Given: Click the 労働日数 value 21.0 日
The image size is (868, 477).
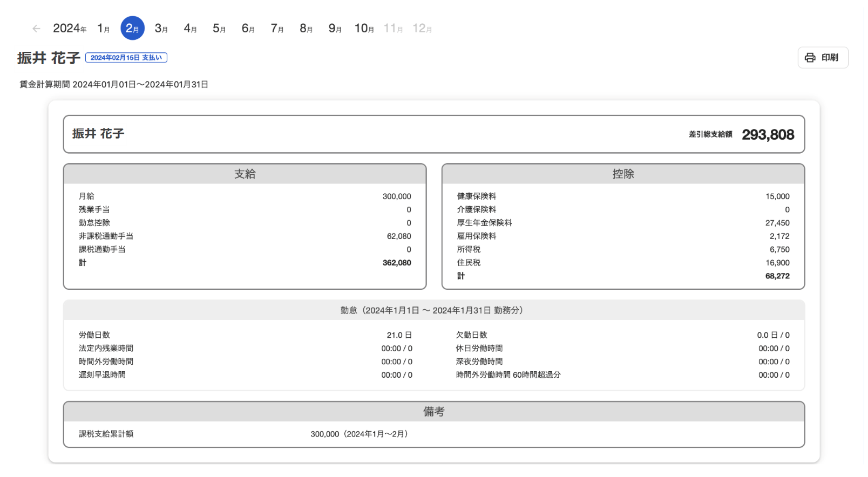Looking at the screenshot, I should coord(399,335).
